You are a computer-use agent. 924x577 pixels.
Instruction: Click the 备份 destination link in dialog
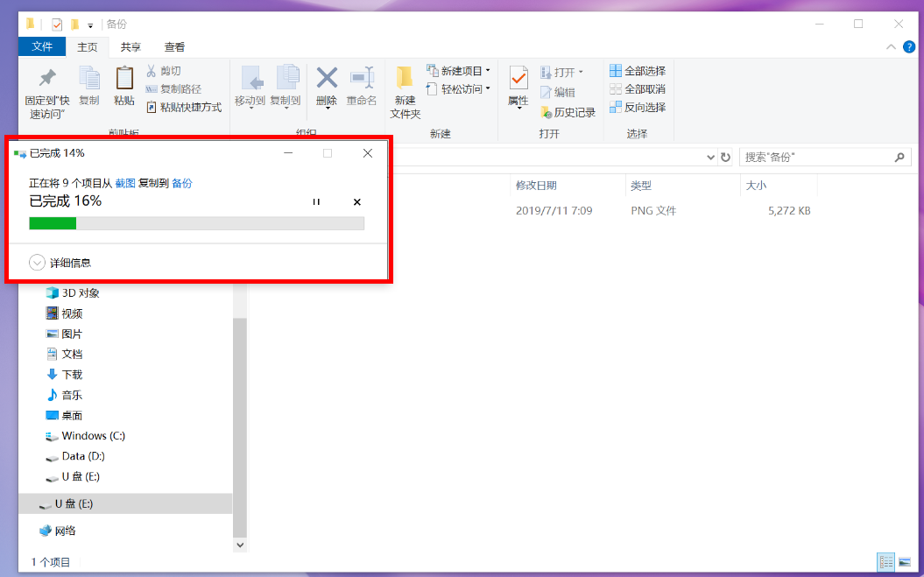tap(181, 183)
